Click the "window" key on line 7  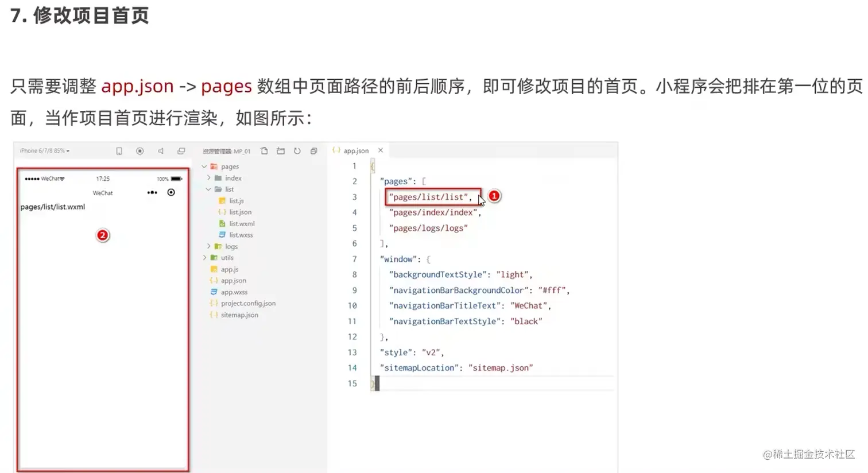point(399,259)
